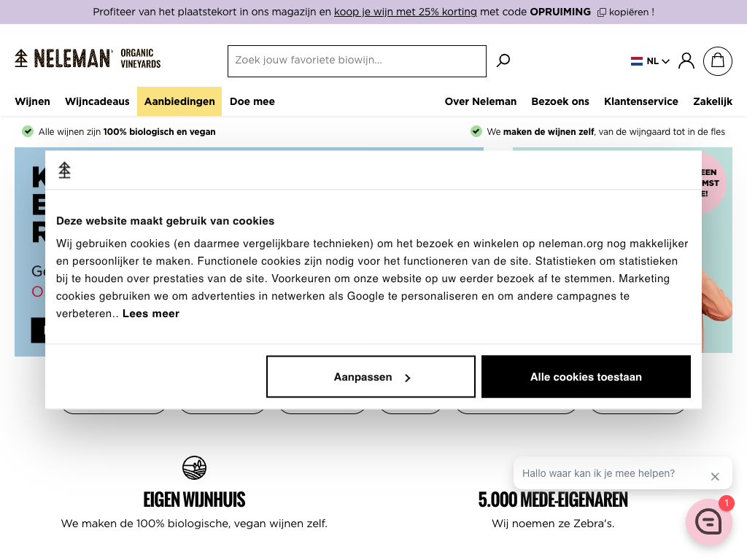The image size is (747, 560).
Task: Go to Over Neleman
Action: coord(480,101)
